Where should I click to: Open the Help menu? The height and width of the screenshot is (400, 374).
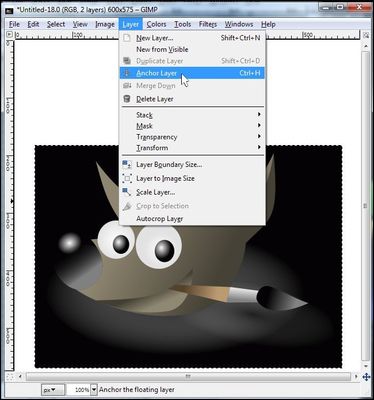click(x=268, y=24)
